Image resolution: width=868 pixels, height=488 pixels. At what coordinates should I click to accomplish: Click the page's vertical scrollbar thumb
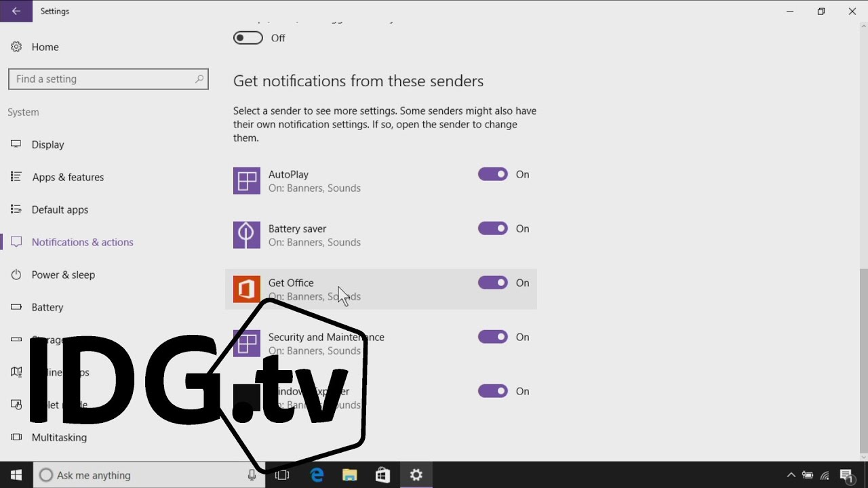tap(863, 361)
